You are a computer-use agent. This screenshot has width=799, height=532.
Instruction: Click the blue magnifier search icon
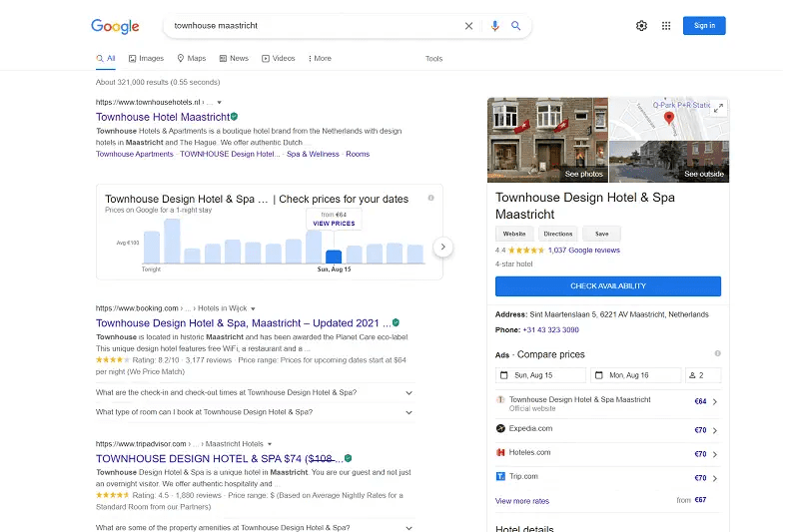[516, 26]
